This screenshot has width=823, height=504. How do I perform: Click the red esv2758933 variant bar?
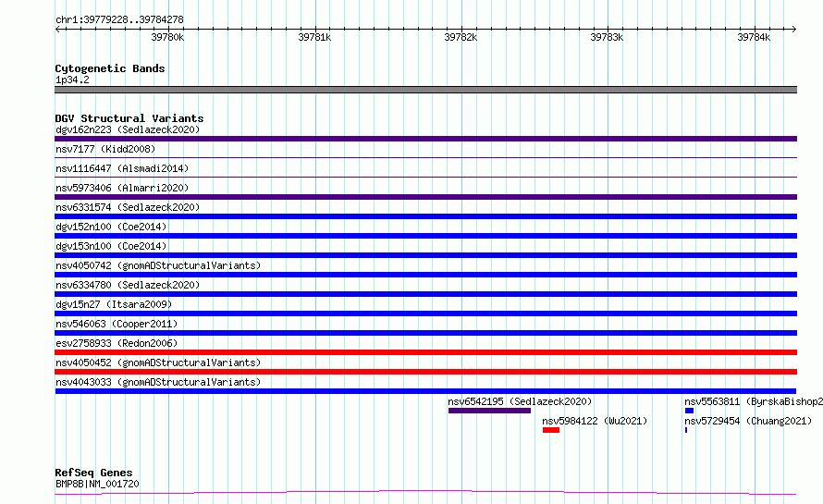(425, 352)
